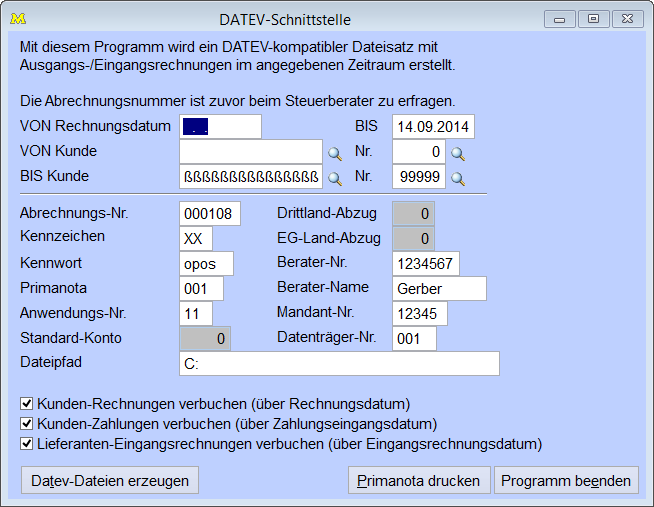Click the Abrechnungs-Nr. label
This screenshot has width=654, height=507.
point(74,213)
